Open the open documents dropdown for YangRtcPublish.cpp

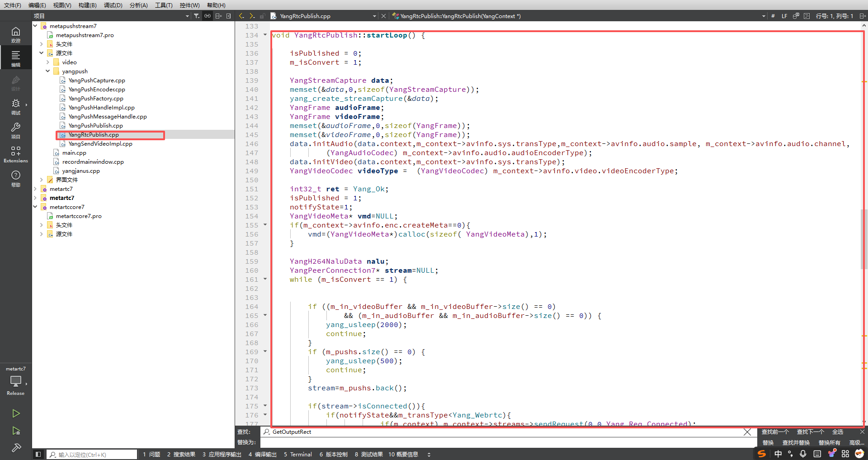(x=374, y=16)
